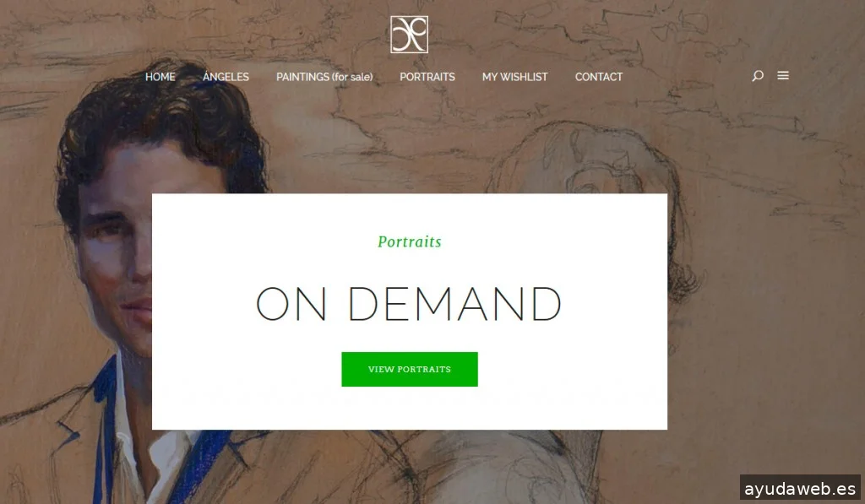The image size is (865, 504).
Task: Open the hamburger menu icon
Action: pos(783,75)
